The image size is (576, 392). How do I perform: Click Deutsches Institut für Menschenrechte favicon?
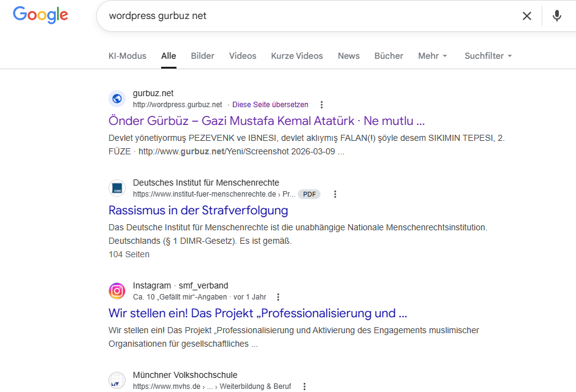click(x=117, y=188)
